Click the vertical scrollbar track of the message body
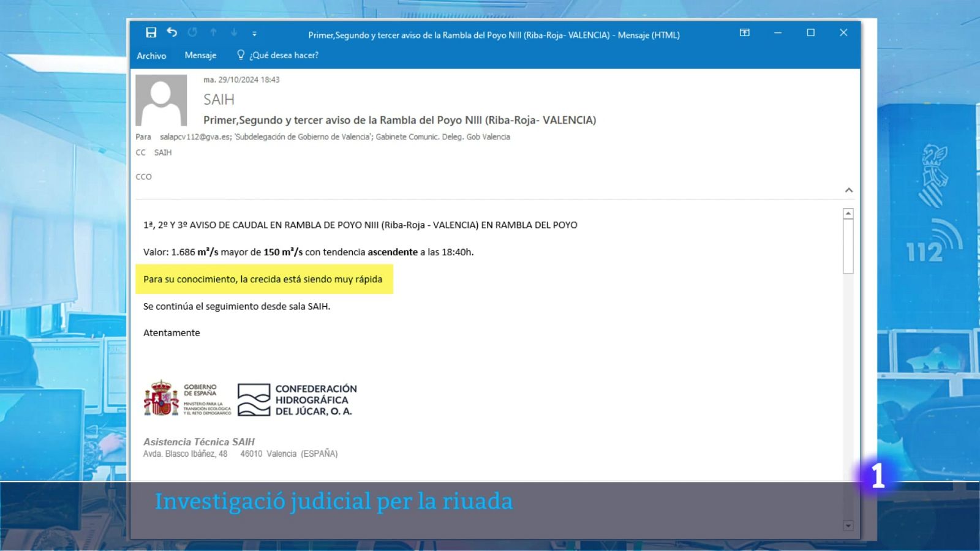980x551 pixels. click(848, 367)
